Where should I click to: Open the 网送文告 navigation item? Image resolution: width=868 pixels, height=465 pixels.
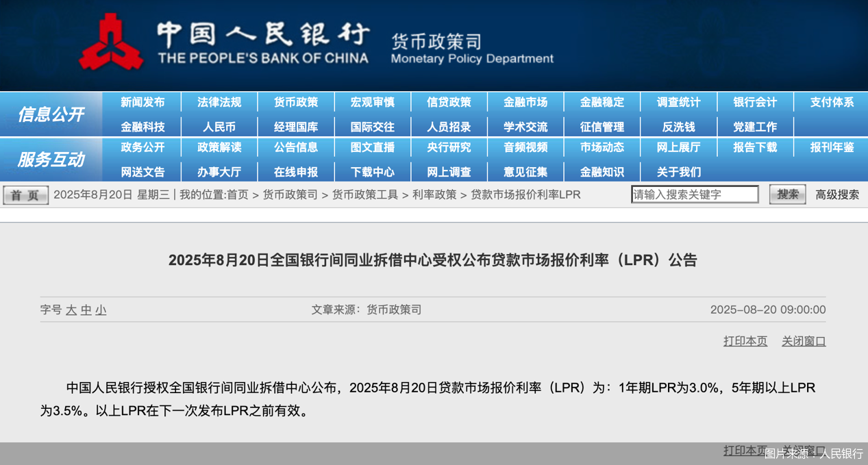[x=142, y=172]
